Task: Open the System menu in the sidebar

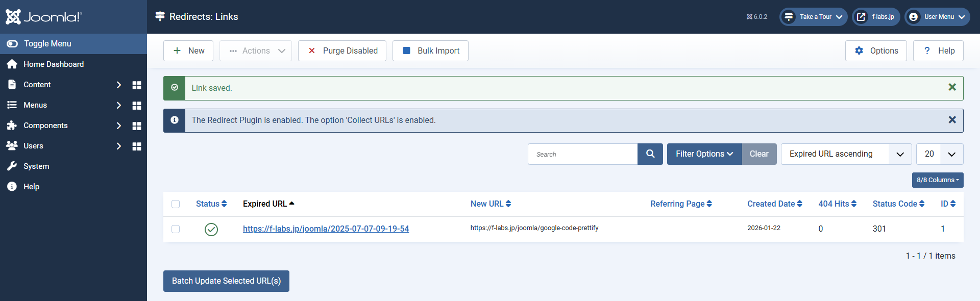Action: pos(36,166)
